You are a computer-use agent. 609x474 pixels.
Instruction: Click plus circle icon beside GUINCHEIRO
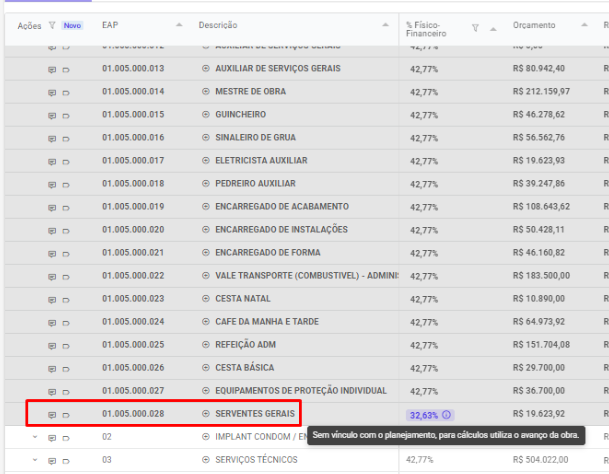tap(206, 115)
